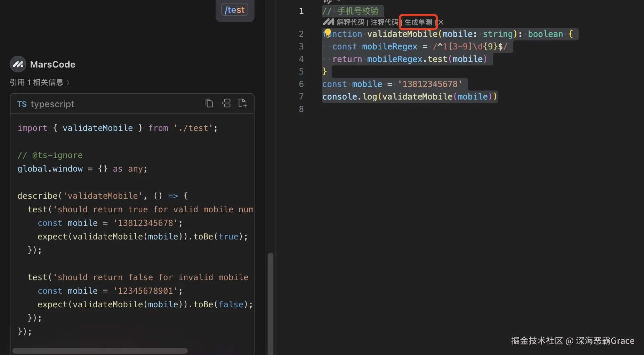Click the '// @ts-ignore' comment in chat
The width and height of the screenshot is (644, 355).
pyautogui.click(x=50, y=155)
